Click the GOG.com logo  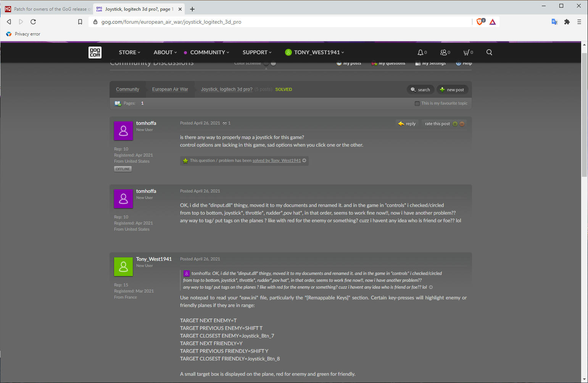95,52
